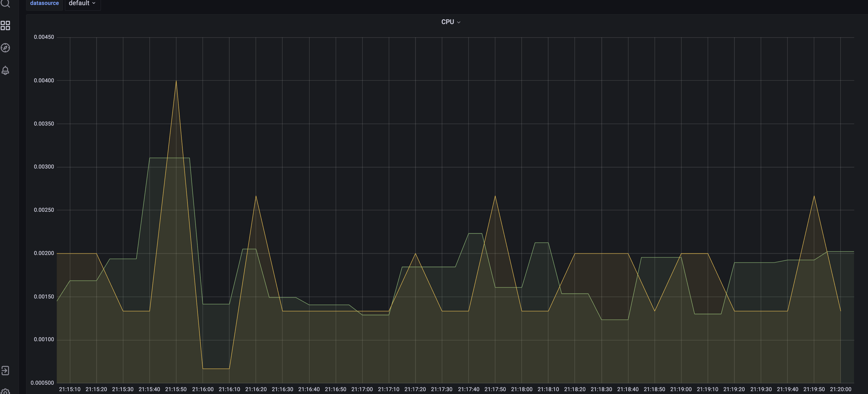Click the 21:16:20 yellow spike peak
The width and height of the screenshot is (868, 394).
(256, 196)
